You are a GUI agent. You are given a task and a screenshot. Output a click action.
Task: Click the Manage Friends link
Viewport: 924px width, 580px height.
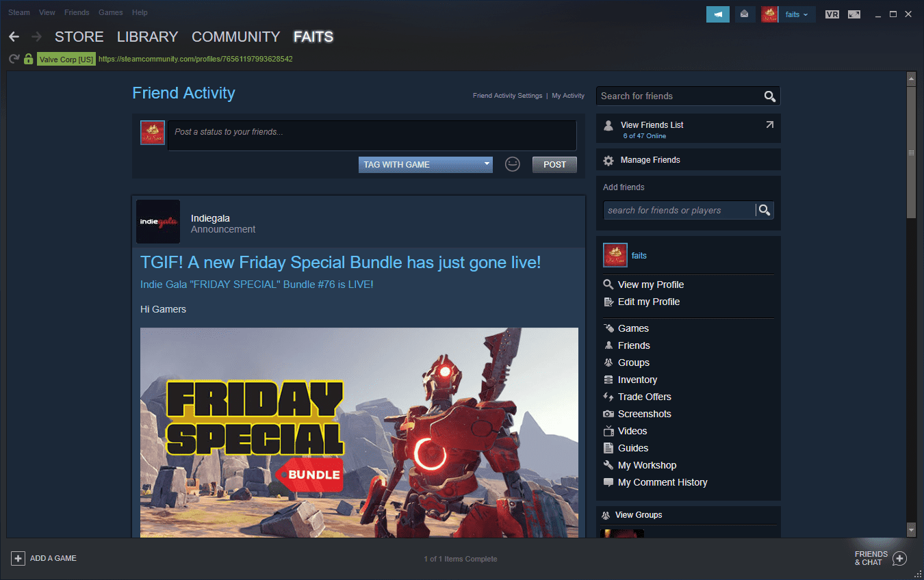pos(650,160)
